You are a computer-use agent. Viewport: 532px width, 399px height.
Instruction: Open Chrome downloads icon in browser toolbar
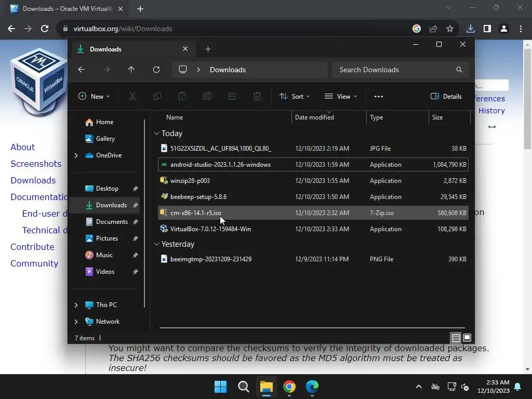[470, 29]
